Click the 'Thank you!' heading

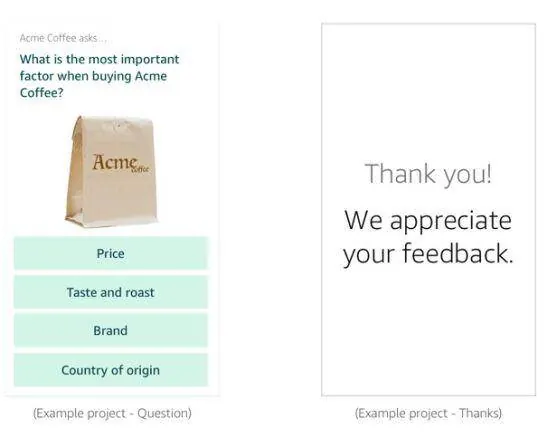(428, 174)
